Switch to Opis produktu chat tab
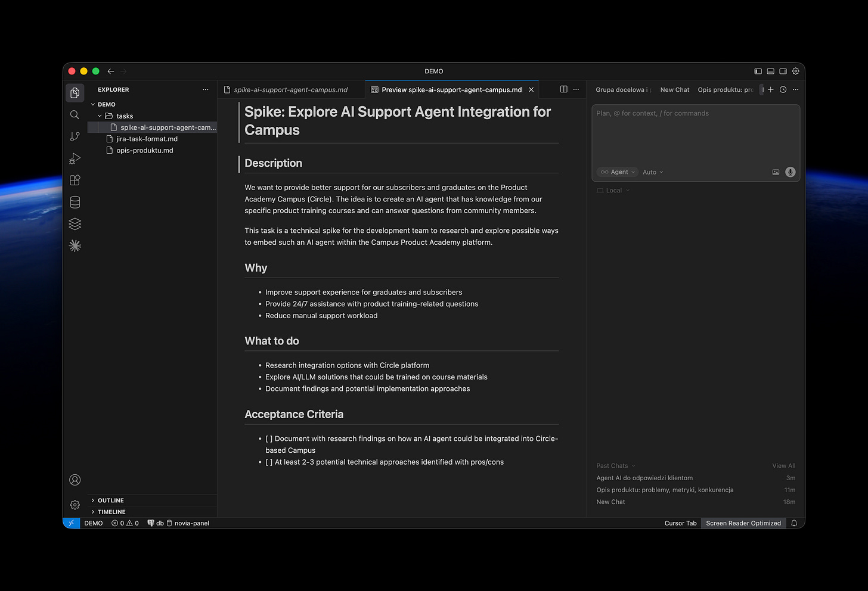Screen dimensions: 868x591 [726, 89]
